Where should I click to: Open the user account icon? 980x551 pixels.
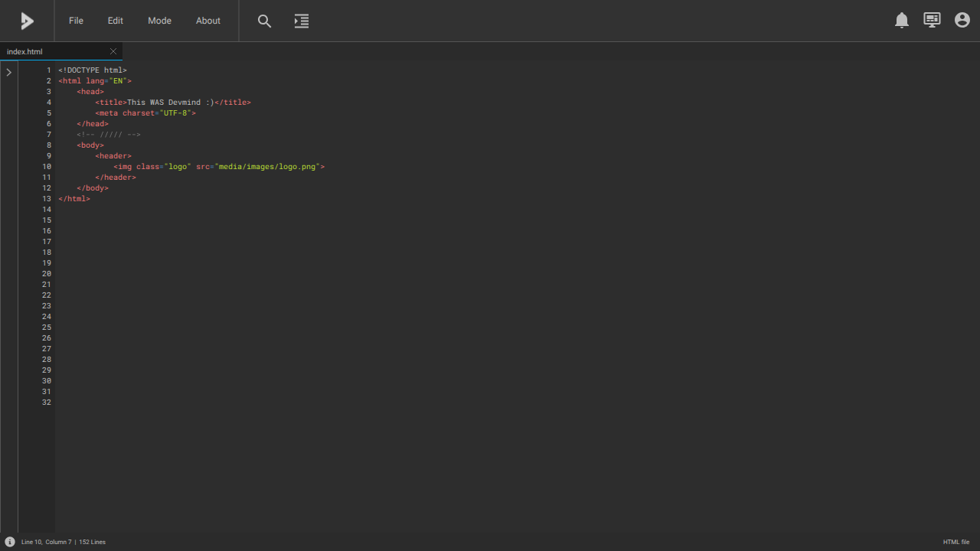pos(962,20)
